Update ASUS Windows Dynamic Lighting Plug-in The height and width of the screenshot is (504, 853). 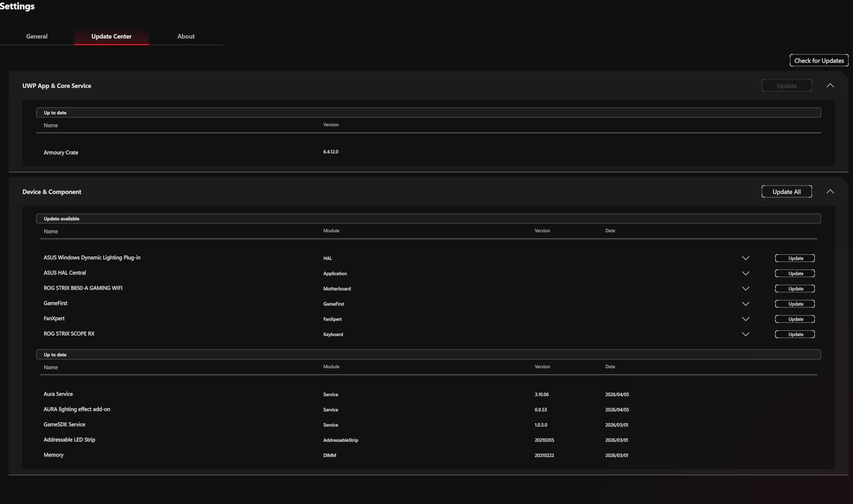click(795, 258)
